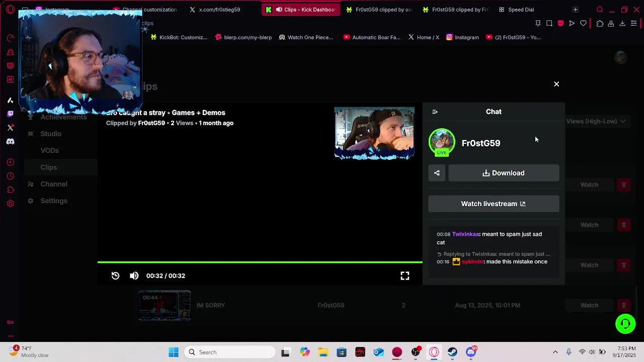This screenshot has width=644, height=362.
Task: Click Watch button in IM SORRY row
Action: click(x=589, y=305)
